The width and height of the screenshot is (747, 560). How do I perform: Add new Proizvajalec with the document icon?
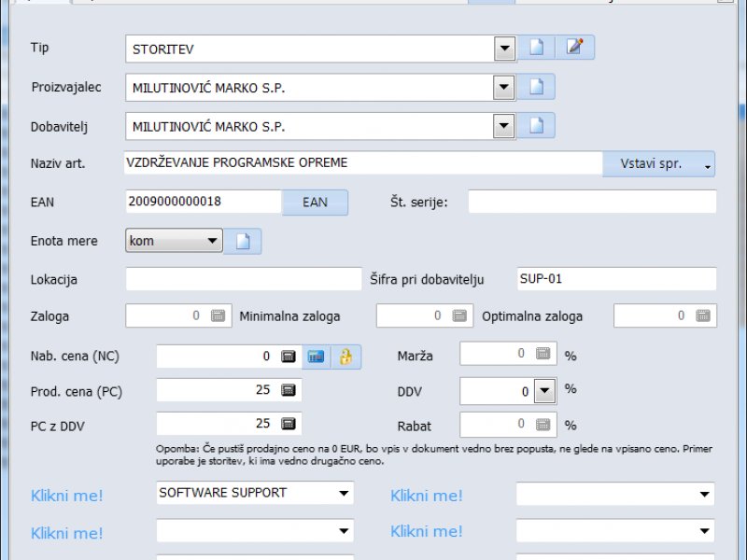[x=537, y=88]
